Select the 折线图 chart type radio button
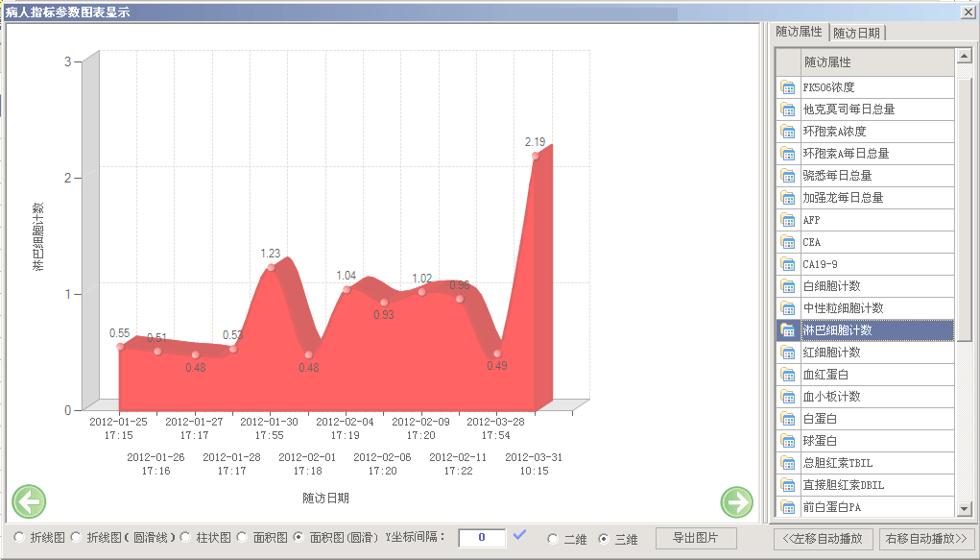The image size is (980, 560). (20, 538)
